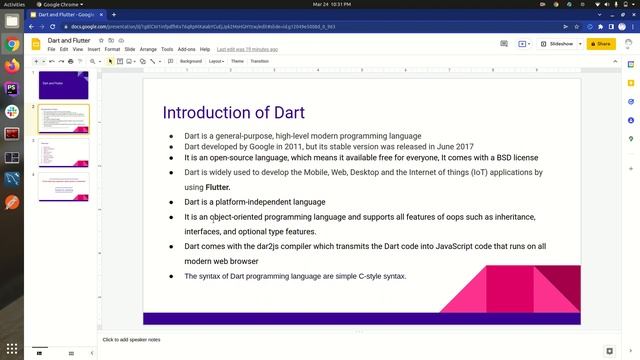Click the Share button
The height and width of the screenshot is (360, 640).
click(601, 44)
